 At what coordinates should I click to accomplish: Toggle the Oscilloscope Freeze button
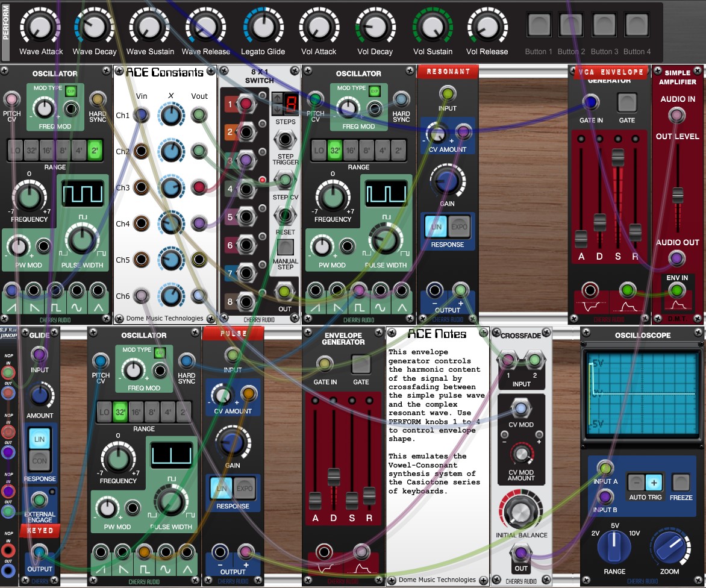[x=681, y=482]
